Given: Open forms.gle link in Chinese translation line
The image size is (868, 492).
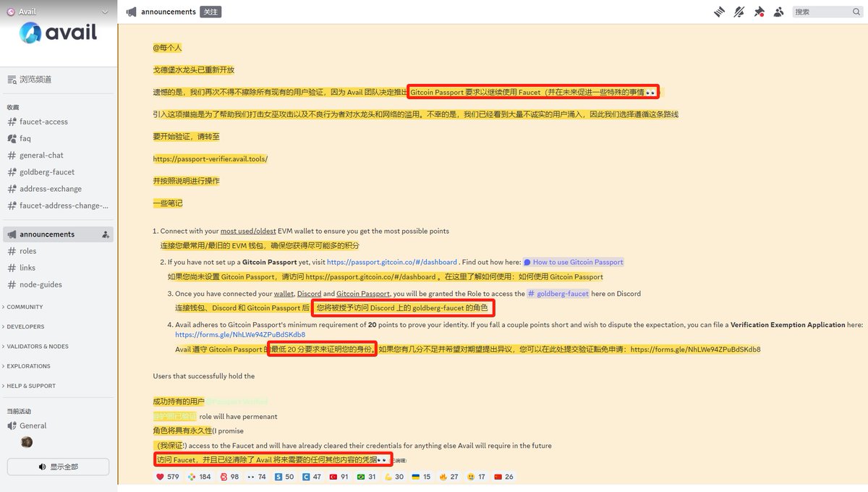Looking at the screenshot, I should (x=695, y=349).
